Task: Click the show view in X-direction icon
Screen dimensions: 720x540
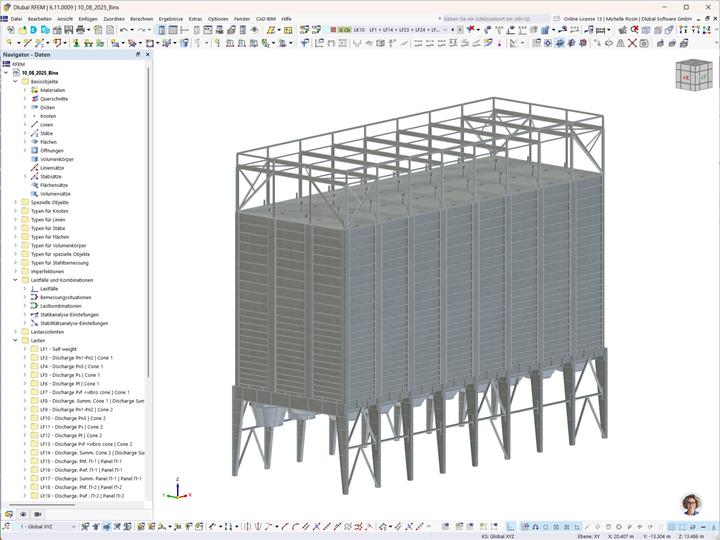Action: [684, 30]
